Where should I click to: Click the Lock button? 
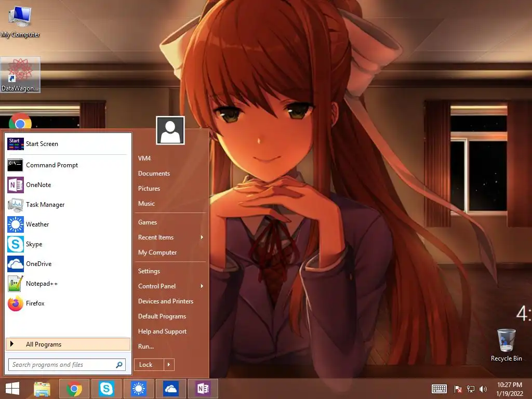pyautogui.click(x=149, y=364)
